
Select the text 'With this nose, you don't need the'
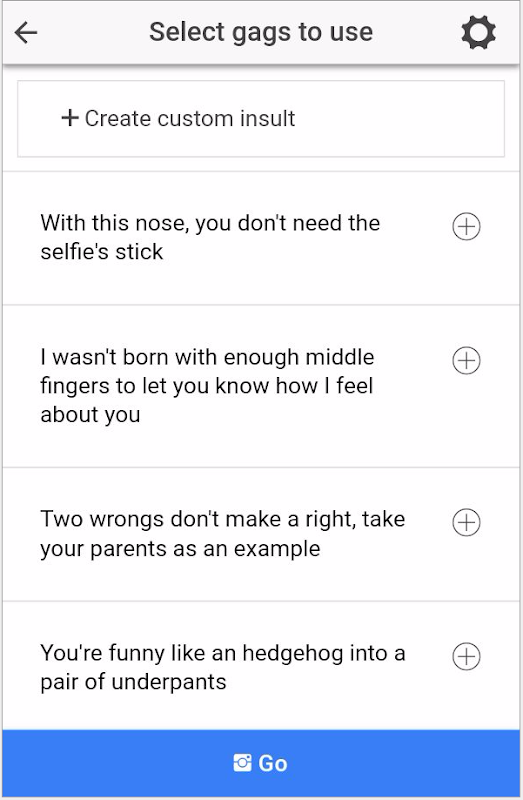pyautogui.click(x=210, y=223)
